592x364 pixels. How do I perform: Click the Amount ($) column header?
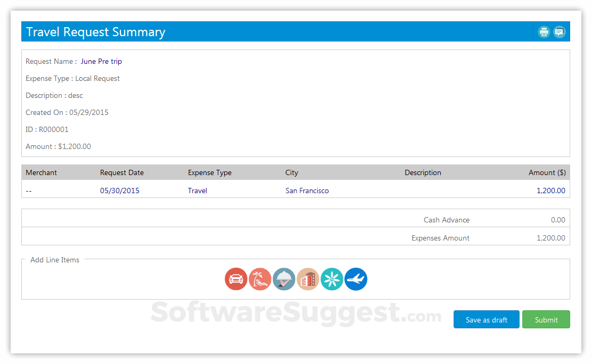pyautogui.click(x=547, y=172)
